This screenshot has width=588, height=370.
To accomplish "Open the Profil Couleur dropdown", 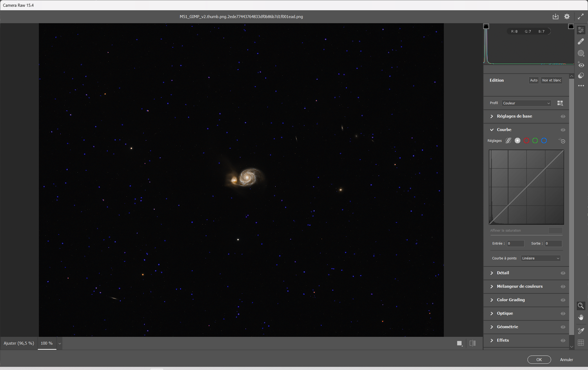I will tap(526, 103).
